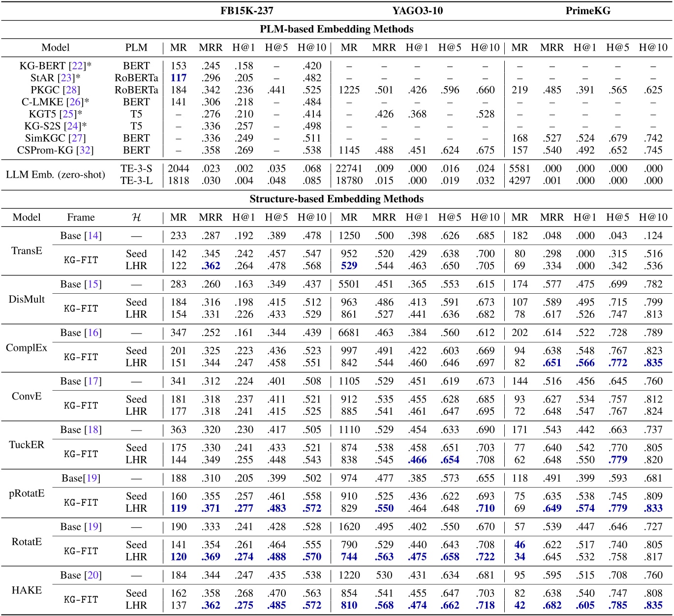This screenshot has height=616, width=674.
Task: Open TuckER citation link [18]
Action: (x=93, y=430)
